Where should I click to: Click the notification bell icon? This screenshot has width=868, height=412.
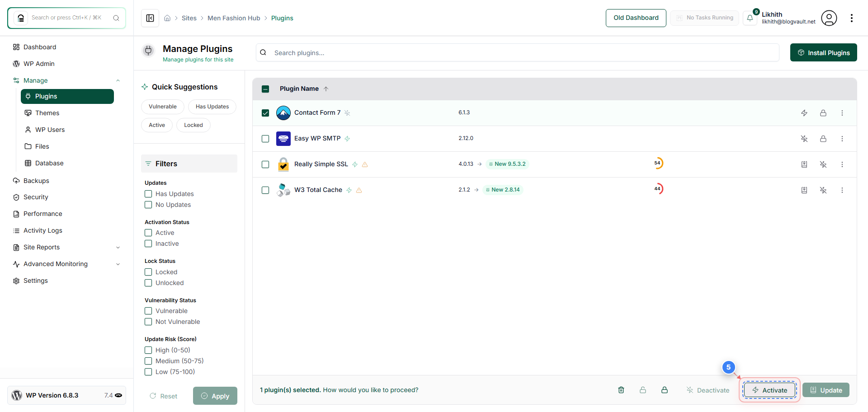pos(750,18)
